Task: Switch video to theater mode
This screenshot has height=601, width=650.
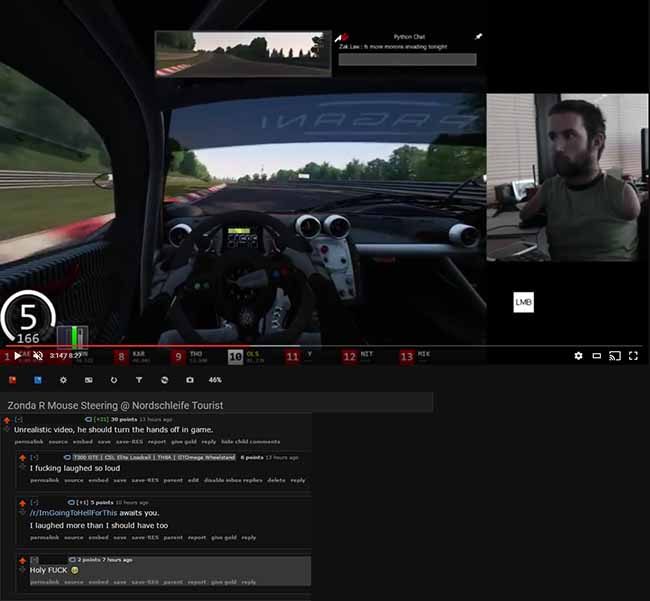Action: point(597,356)
